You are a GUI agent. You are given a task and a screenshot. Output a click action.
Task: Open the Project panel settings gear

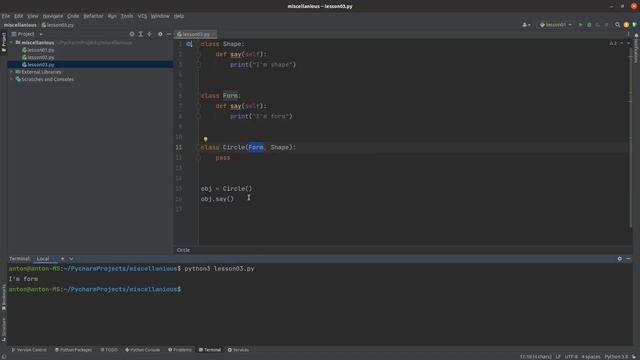point(160,34)
